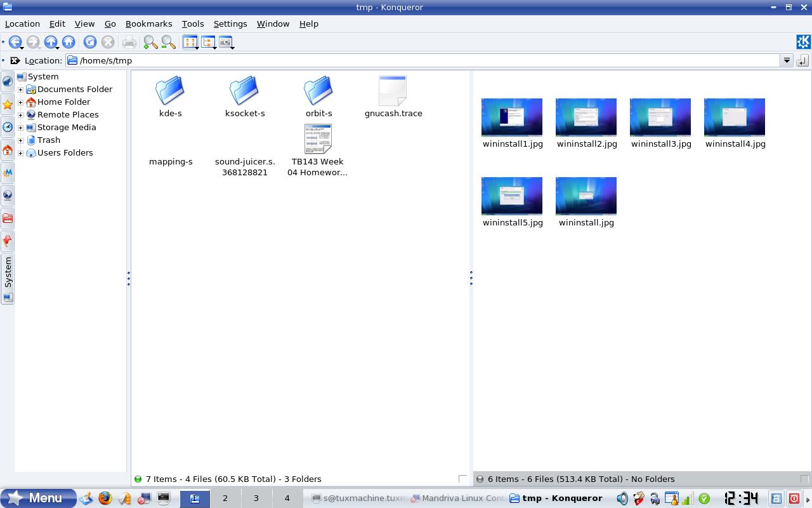
Task: Switch to Tree View mode
Action: (208, 42)
